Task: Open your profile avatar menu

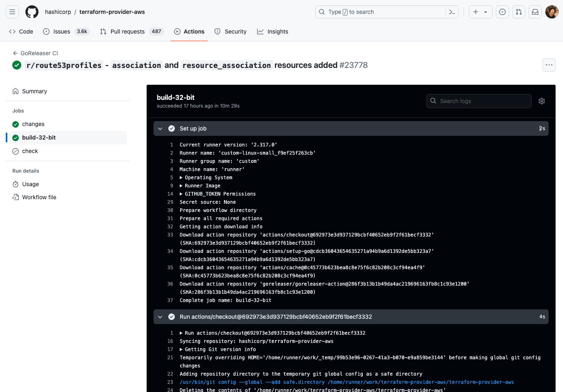Action: click(x=552, y=11)
